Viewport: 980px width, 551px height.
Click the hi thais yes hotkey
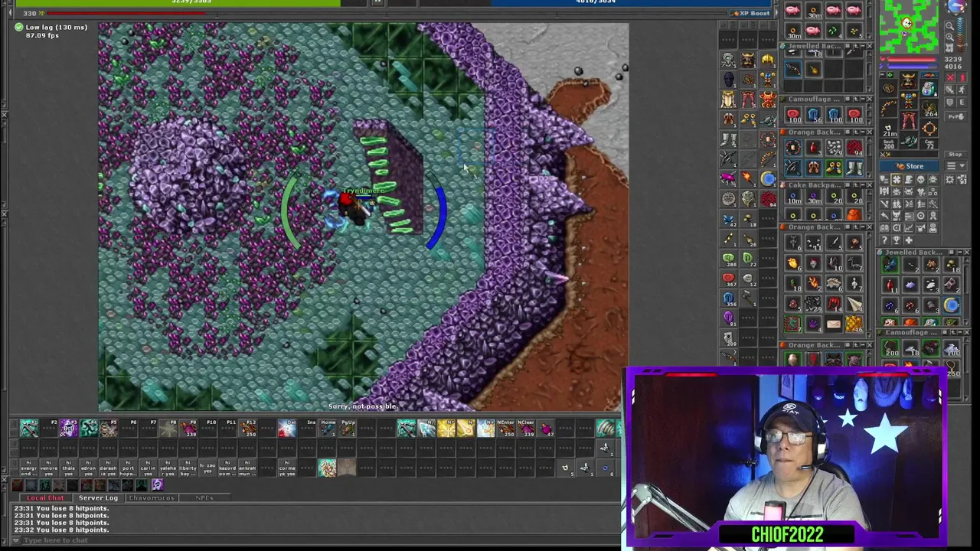(69, 468)
